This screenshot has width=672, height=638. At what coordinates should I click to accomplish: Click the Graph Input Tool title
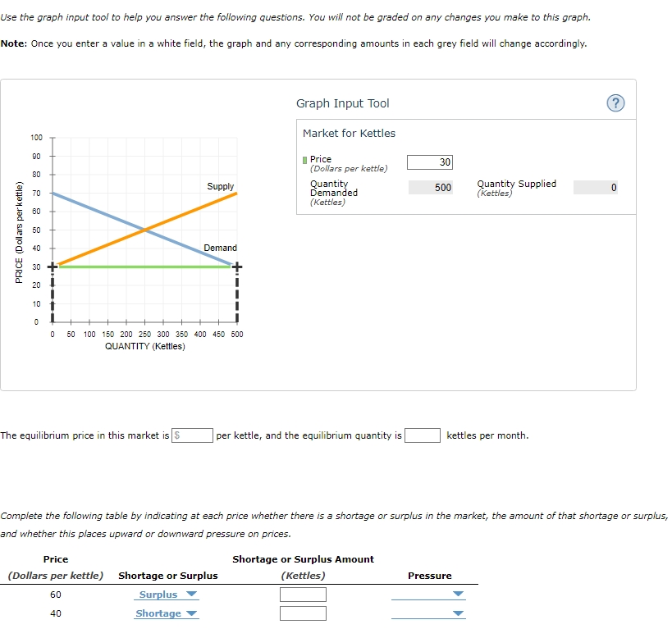[x=343, y=103]
